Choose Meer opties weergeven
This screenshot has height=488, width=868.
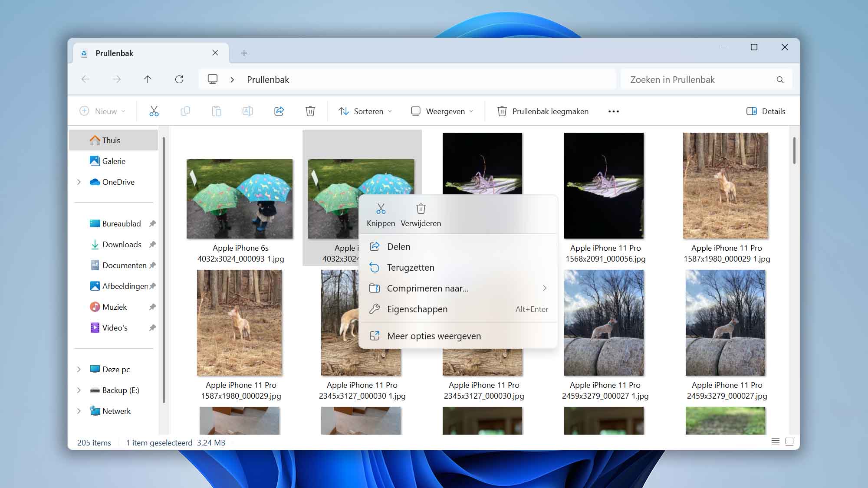point(458,336)
